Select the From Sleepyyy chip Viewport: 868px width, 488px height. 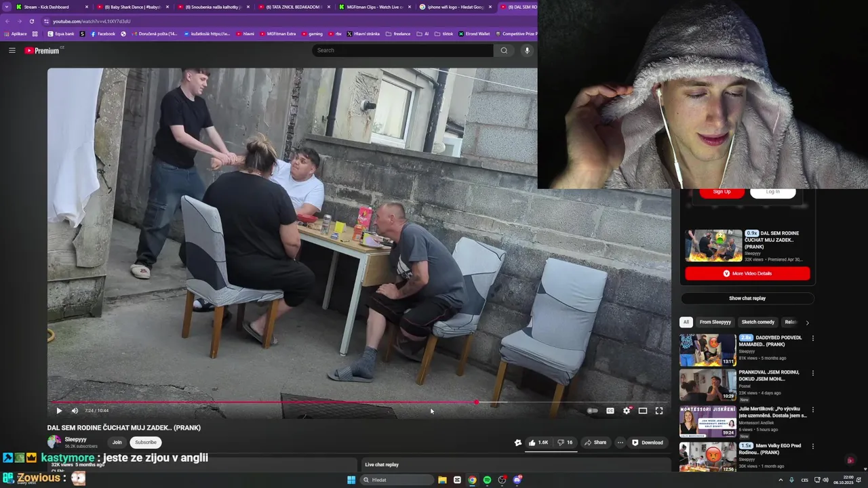[715, 322]
